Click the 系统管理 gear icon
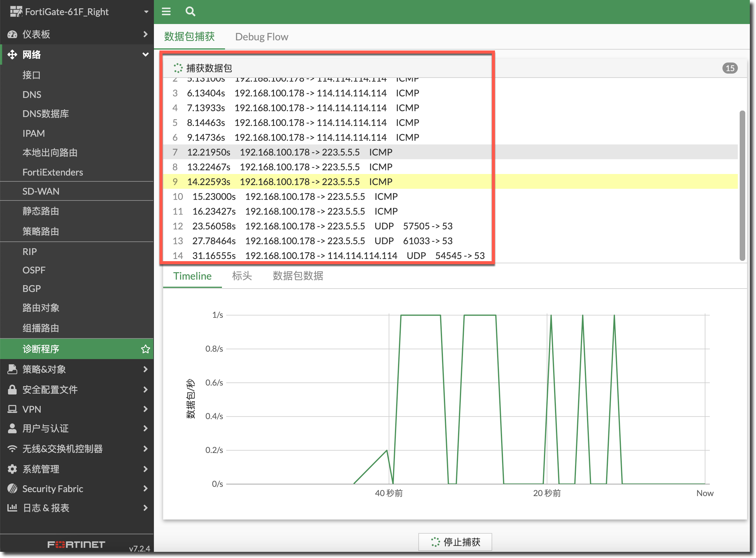This screenshot has width=756, height=558. coord(13,469)
